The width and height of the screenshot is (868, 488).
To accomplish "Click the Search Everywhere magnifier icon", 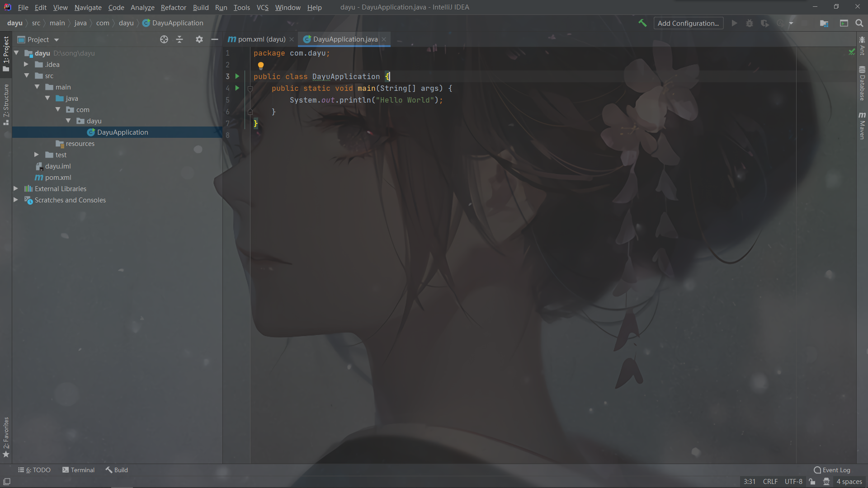I will pos(859,23).
